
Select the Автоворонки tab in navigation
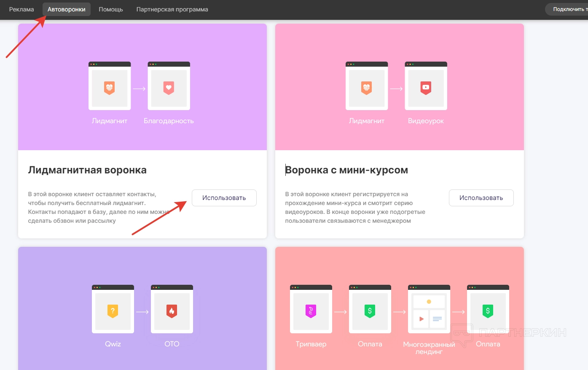(67, 9)
